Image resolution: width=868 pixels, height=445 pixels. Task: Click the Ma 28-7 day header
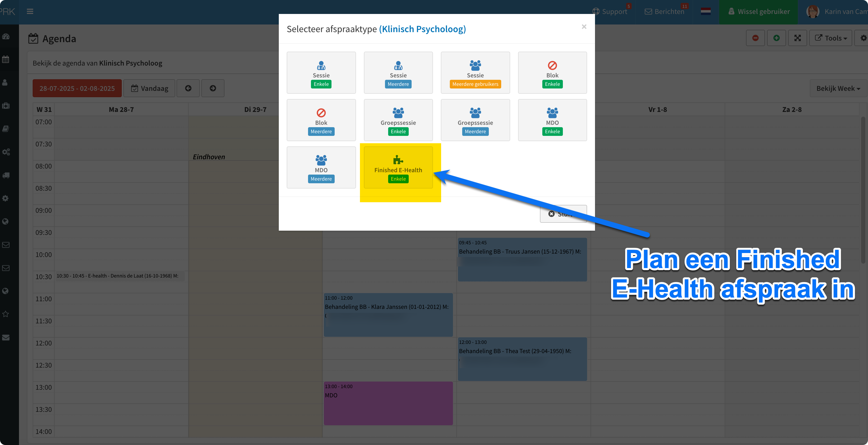click(121, 110)
